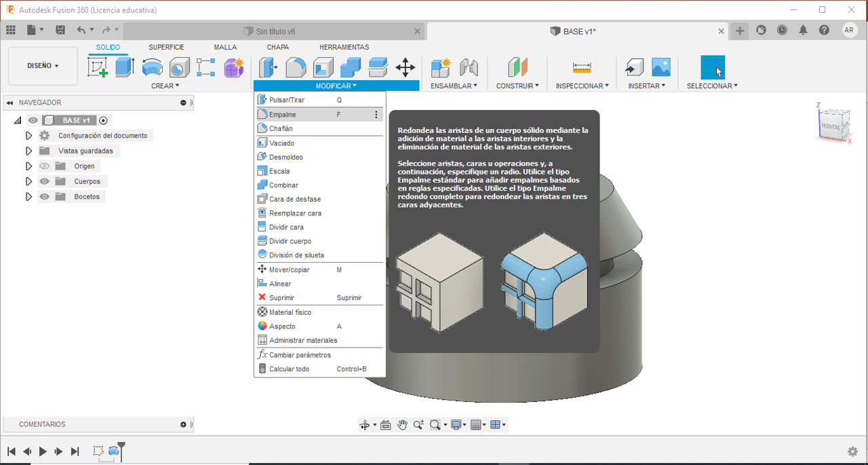Choose Cambiar parámetros menu entry
This screenshot has height=465, width=868.
[319, 355]
